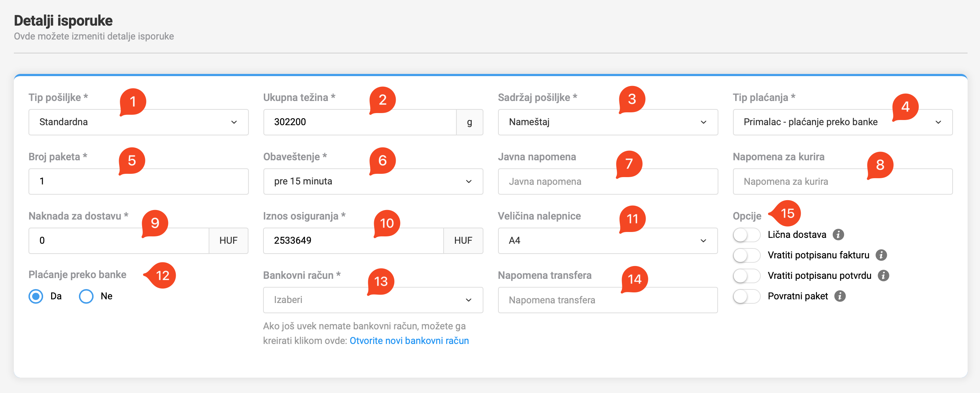Screen dimensions: 980x393
Task: Click the Ukupna težina input field
Action: coord(359,122)
